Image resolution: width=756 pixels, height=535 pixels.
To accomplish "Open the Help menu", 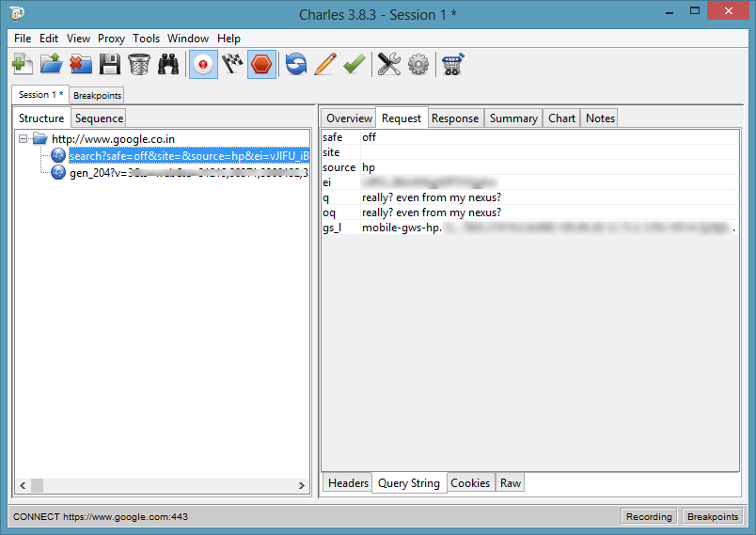I will pyautogui.click(x=228, y=39).
